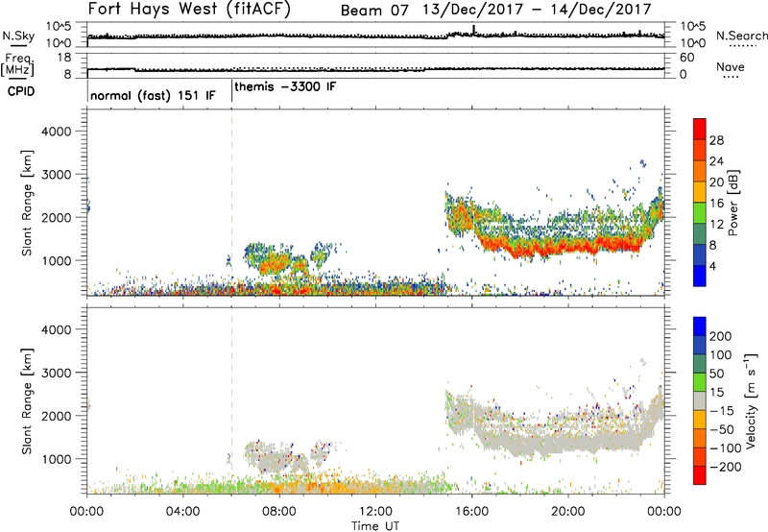Click the '16:00' time axis tick label
Viewport: 768px width, 532px height.
pyautogui.click(x=472, y=512)
